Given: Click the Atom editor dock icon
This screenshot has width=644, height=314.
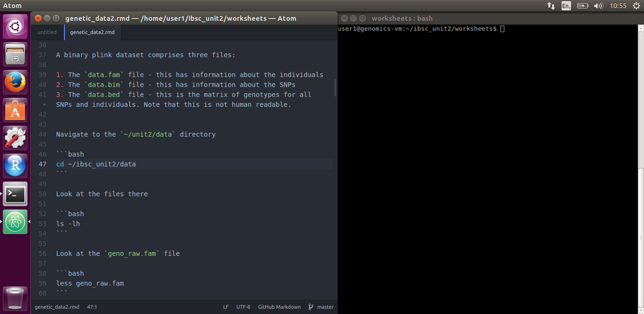Looking at the screenshot, I should point(15,222).
